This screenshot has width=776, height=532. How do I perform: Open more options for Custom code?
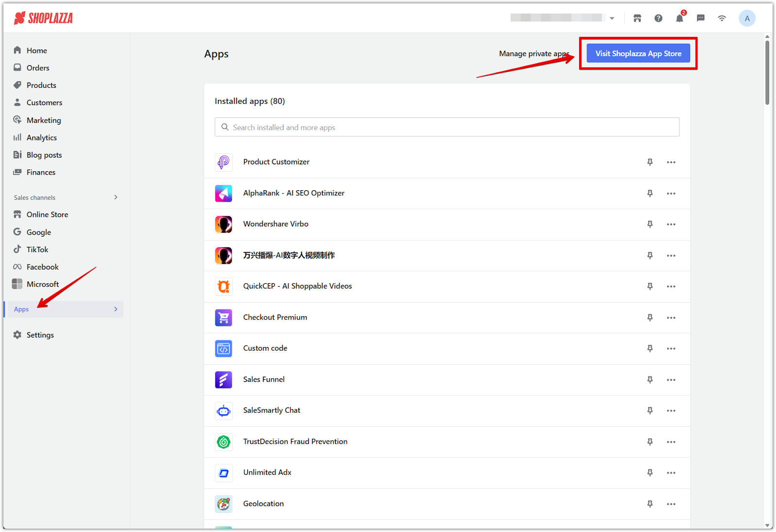(x=671, y=349)
